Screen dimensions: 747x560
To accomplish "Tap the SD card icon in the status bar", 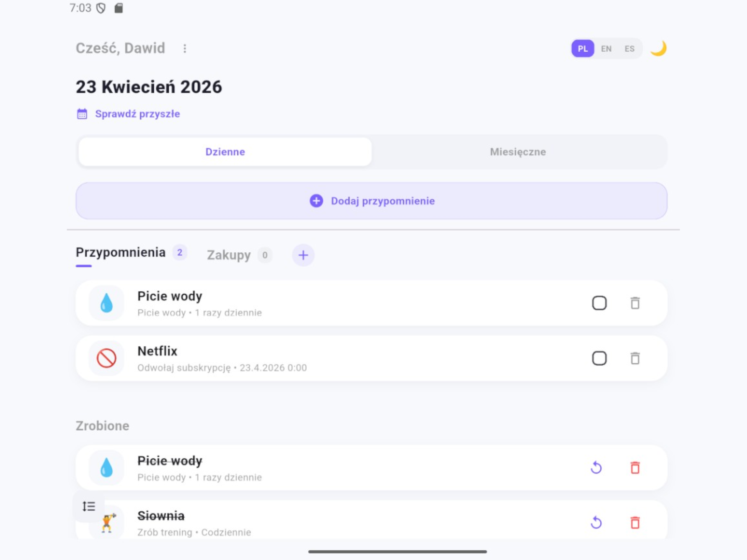I will point(119,8).
